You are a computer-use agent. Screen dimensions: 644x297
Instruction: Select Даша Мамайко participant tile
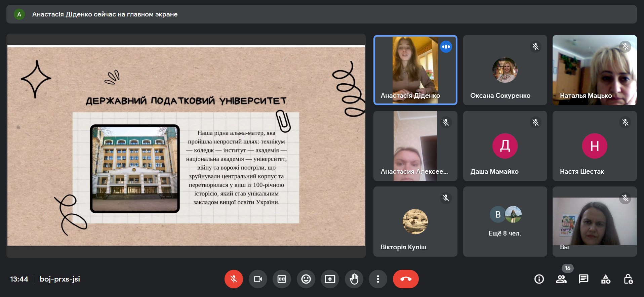click(x=505, y=146)
